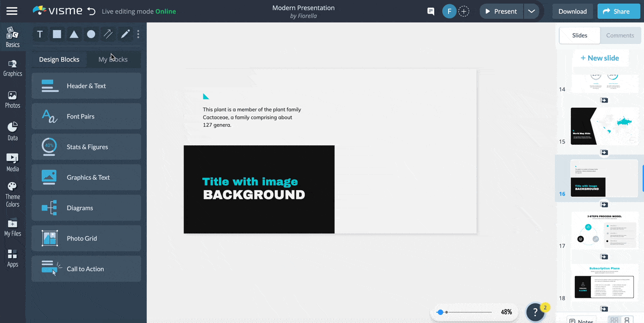Screen dimensions: 644x323
Task: Select the triangle shape tool
Action: (74, 34)
